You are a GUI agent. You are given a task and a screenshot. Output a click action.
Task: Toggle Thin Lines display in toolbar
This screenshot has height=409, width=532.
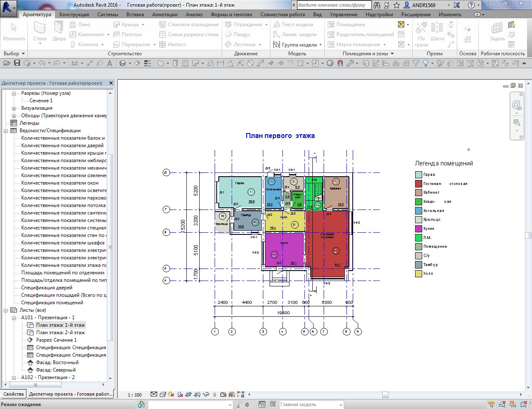pos(148,63)
